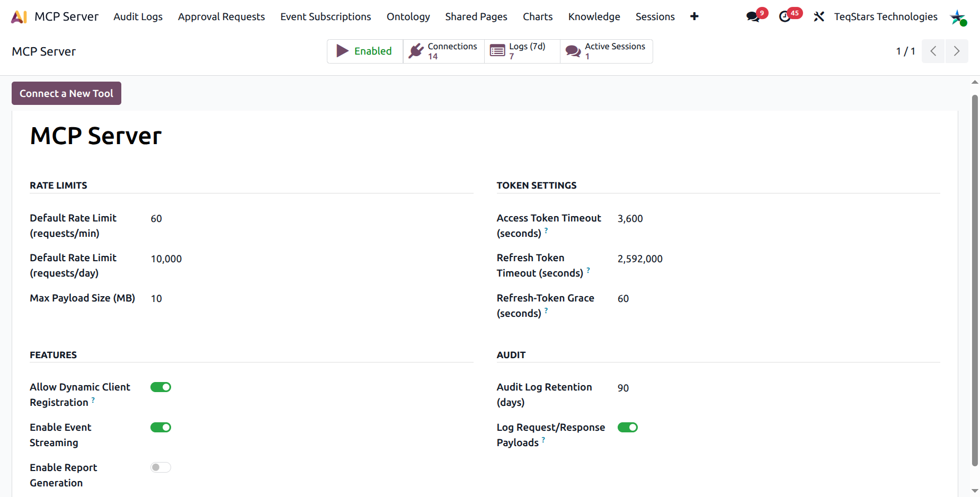Edit Max Payload Size value 10
The image size is (980, 497).
(156, 299)
